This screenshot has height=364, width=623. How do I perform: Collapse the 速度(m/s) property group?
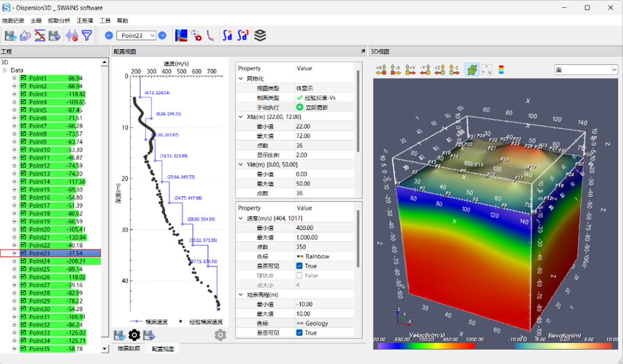[x=241, y=218]
